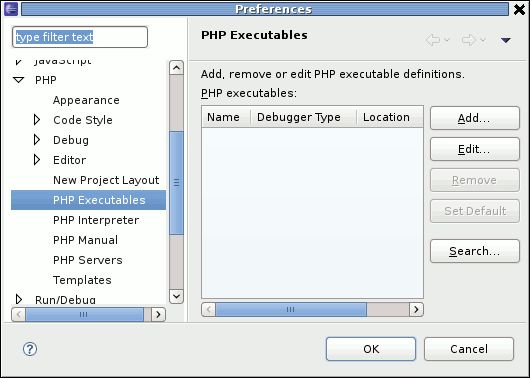The height and width of the screenshot is (378, 530).
Task: Select Editor under PHP
Action: 69,160
